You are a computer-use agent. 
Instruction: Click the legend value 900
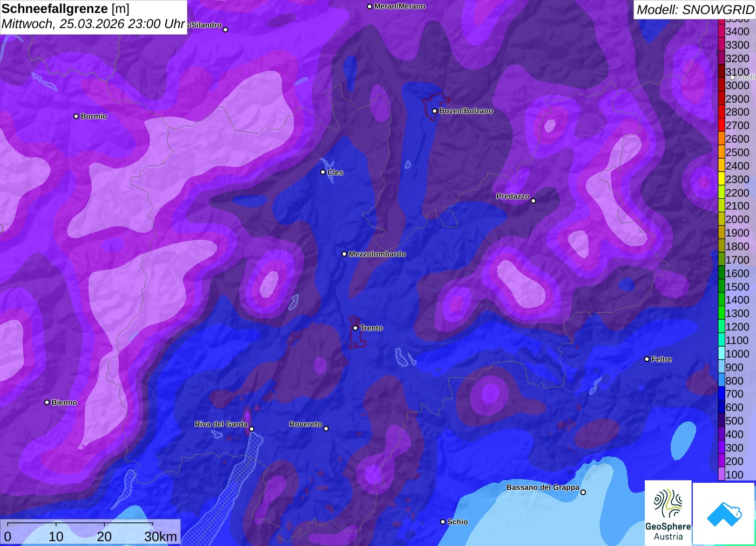point(734,367)
